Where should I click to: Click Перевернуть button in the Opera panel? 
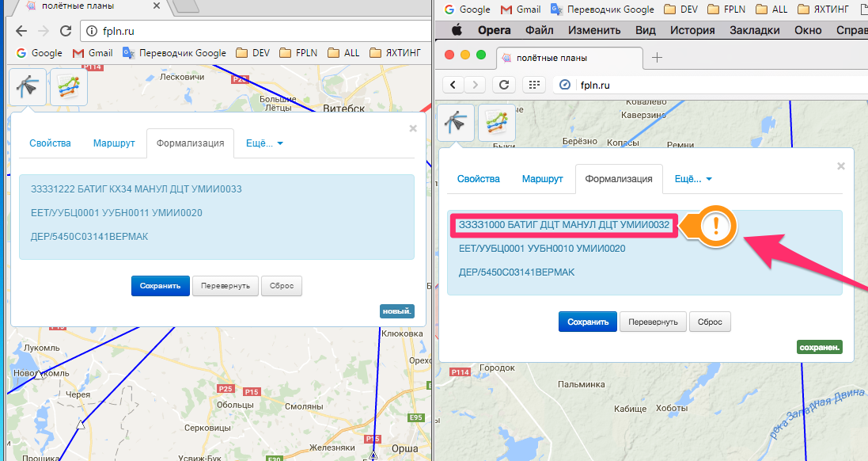coord(653,322)
